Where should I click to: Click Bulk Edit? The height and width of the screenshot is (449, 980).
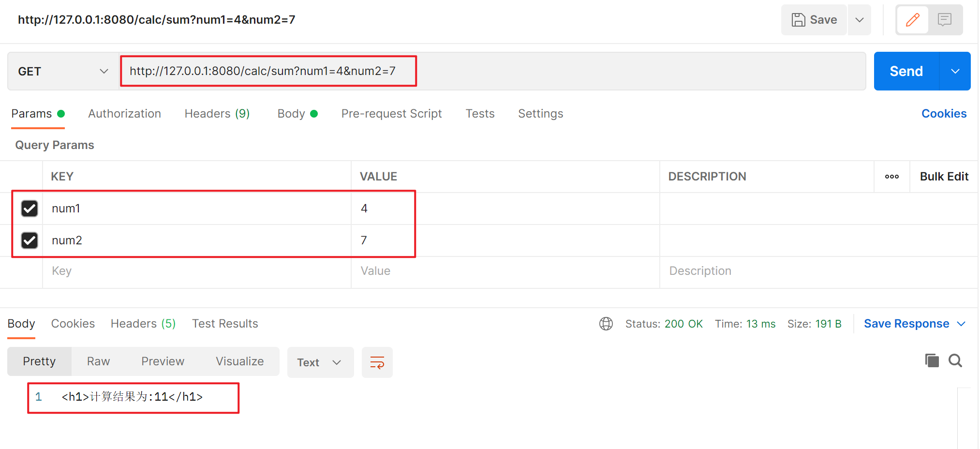click(944, 177)
